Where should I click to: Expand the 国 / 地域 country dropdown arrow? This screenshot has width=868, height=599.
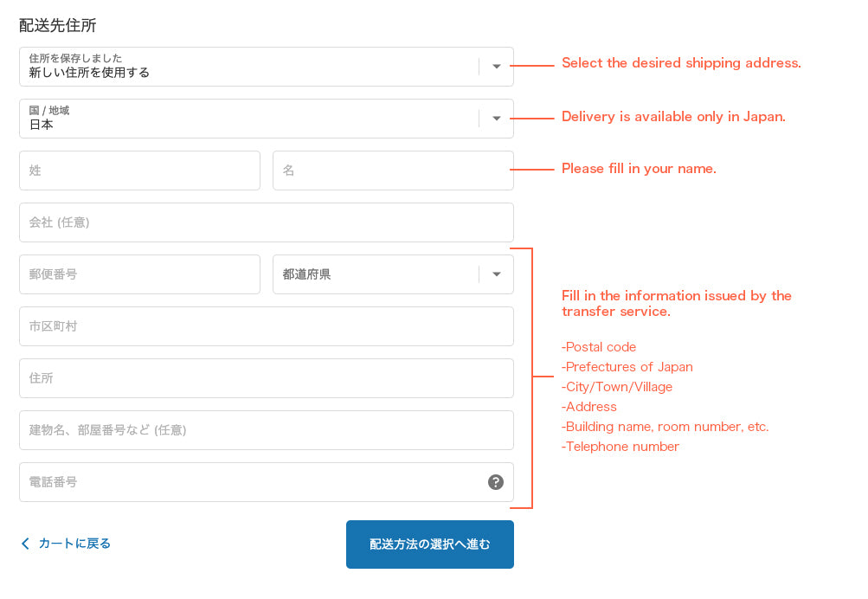tap(497, 119)
